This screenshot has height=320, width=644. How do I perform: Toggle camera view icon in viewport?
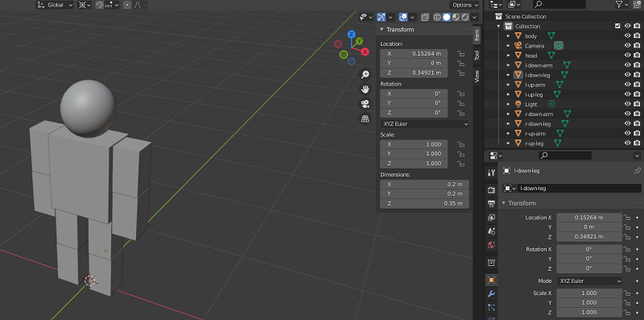[365, 104]
